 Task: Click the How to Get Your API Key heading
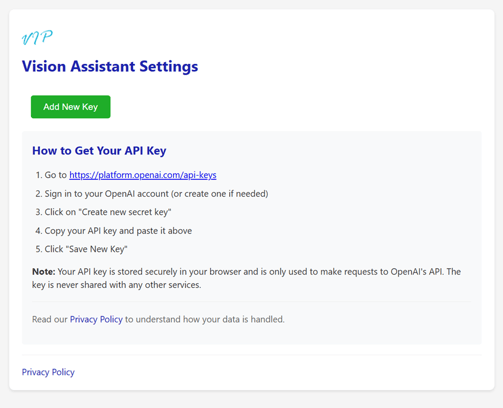pyautogui.click(x=99, y=151)
